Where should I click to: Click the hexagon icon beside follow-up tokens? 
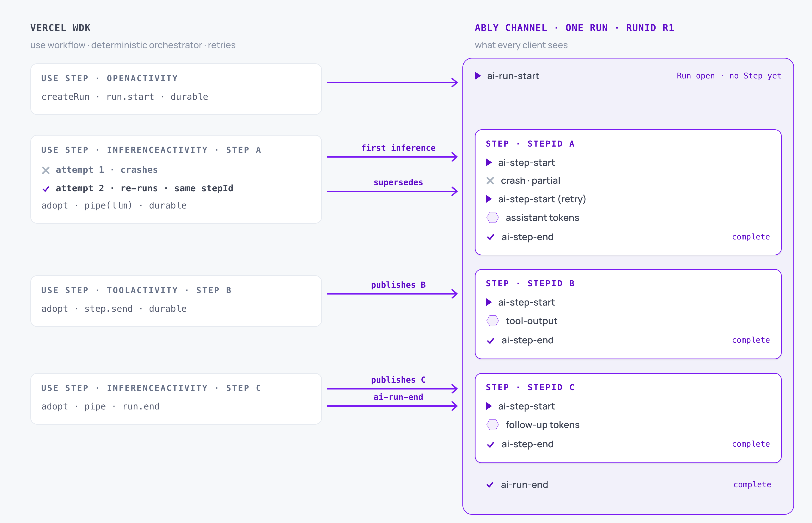tap(492, 425)
